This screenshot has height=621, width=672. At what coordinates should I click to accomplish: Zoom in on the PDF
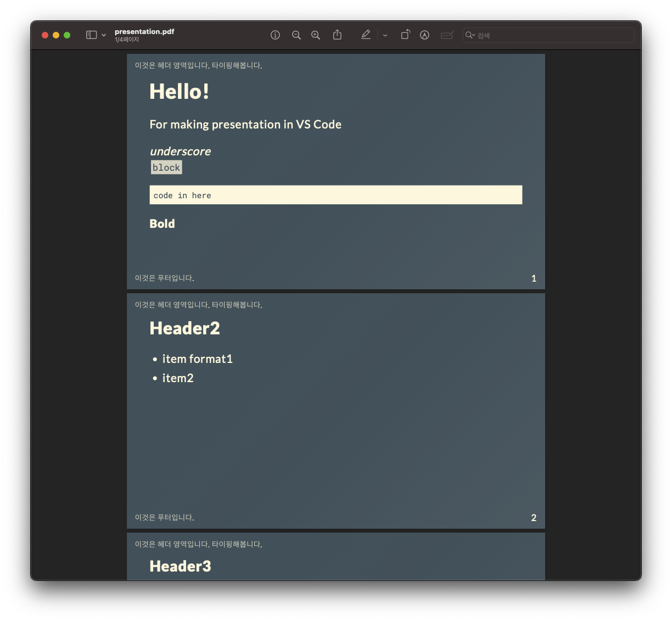coord(316,35)
